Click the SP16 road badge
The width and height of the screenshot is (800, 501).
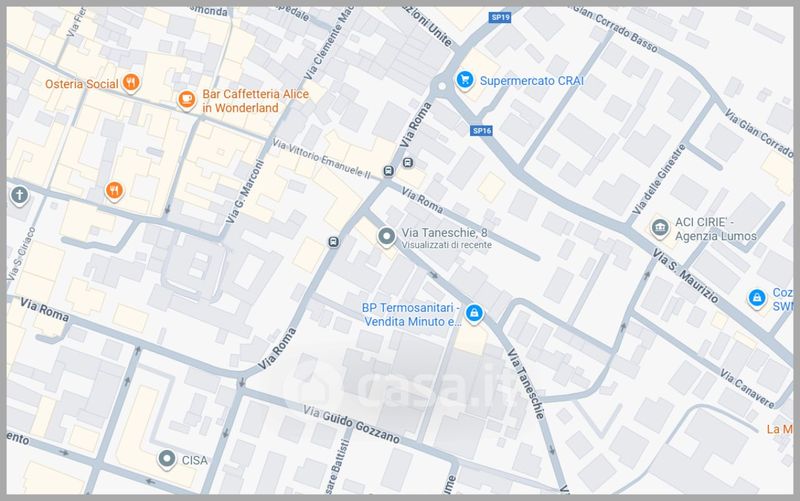click(482, 131)
